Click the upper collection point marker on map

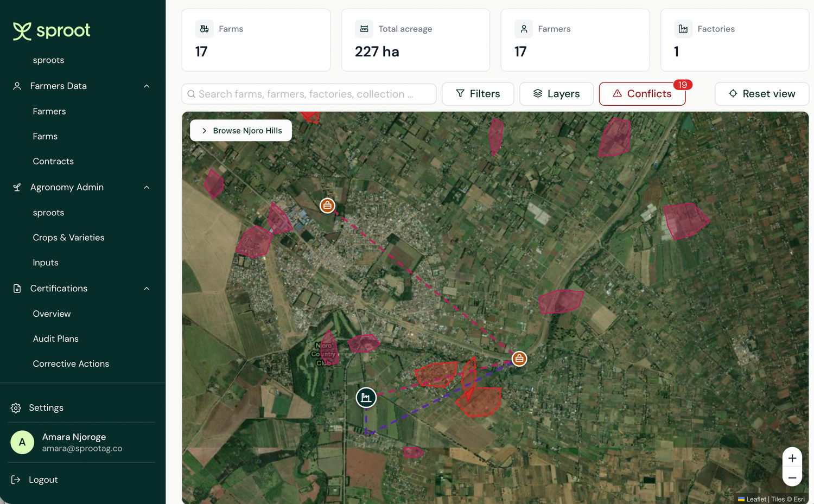coord(327,206)
